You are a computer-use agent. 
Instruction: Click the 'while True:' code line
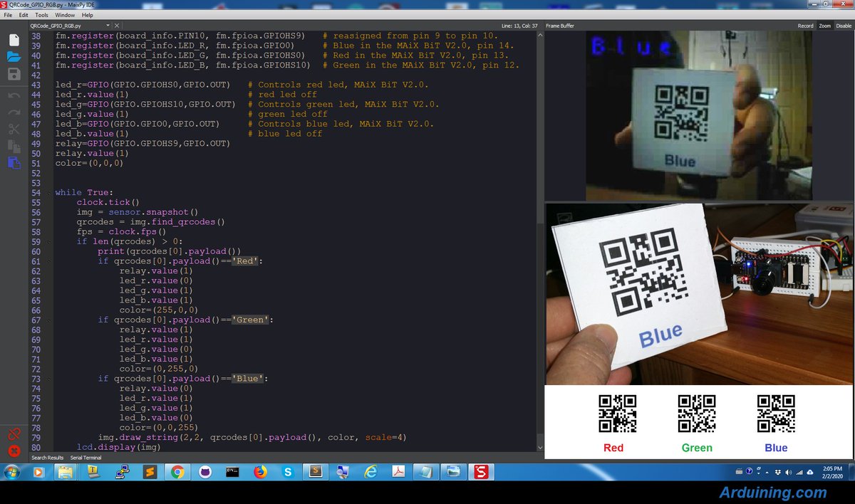[84, 192]
